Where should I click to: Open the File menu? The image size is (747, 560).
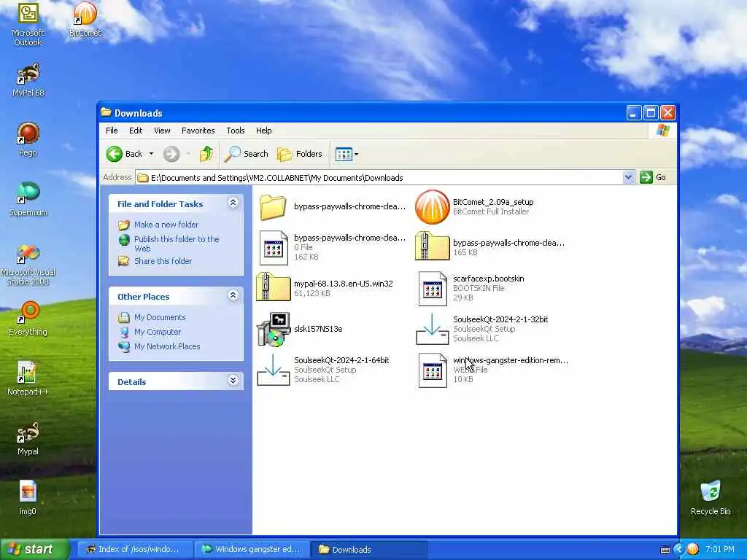pos(112,131)
